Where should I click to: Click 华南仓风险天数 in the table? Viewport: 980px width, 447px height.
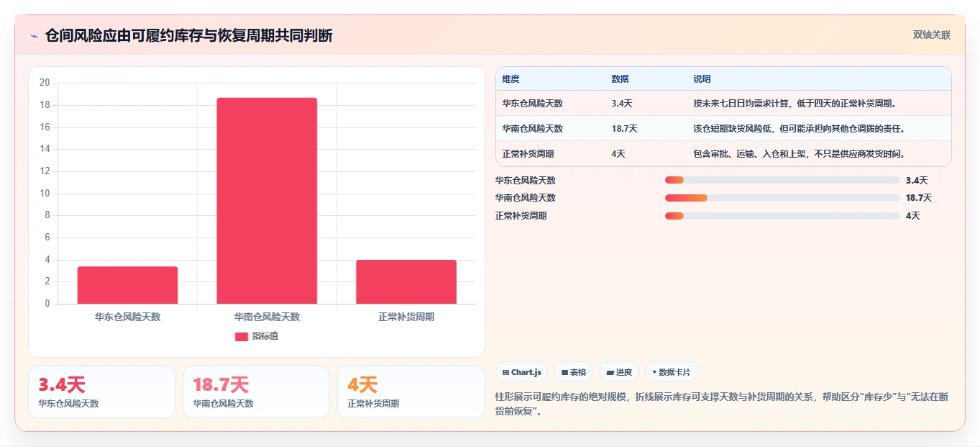[x=533, y=129]
